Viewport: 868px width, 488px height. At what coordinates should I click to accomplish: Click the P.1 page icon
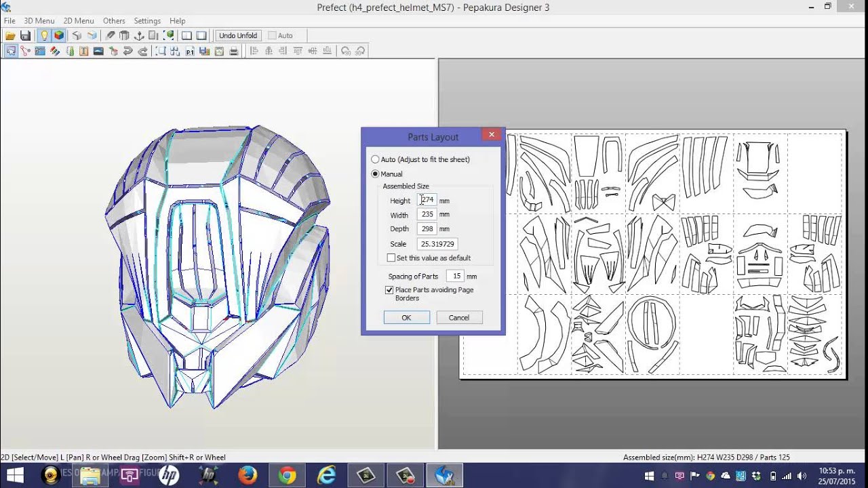(190, 51)
